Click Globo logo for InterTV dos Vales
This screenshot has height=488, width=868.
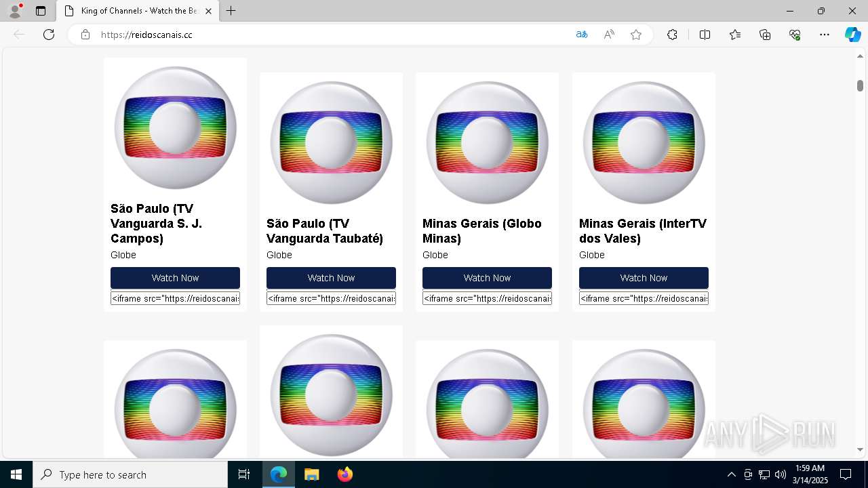pos(644,142)
